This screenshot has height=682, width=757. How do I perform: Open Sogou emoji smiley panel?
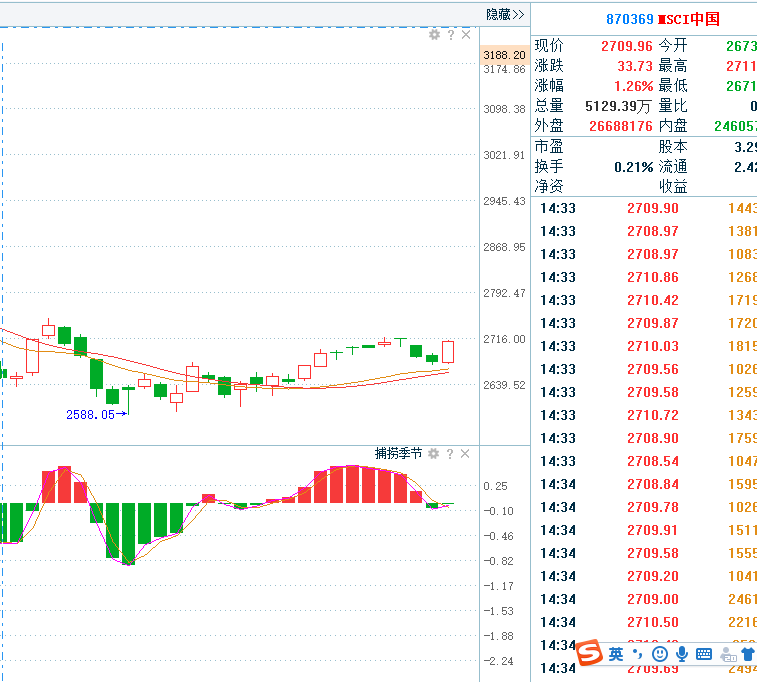click(x=660, y=654)
